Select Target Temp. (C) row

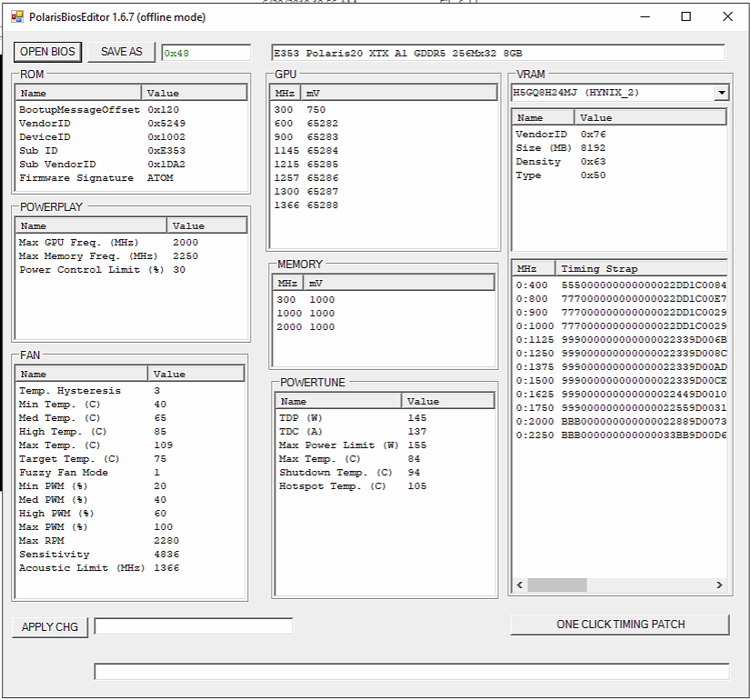click(x=93, y=459)
